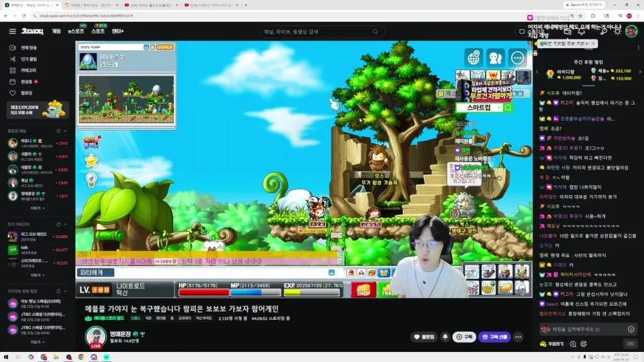Click the chat send button
The width and height of the screenshot is (644, 362).
click(x=631, y=343)
